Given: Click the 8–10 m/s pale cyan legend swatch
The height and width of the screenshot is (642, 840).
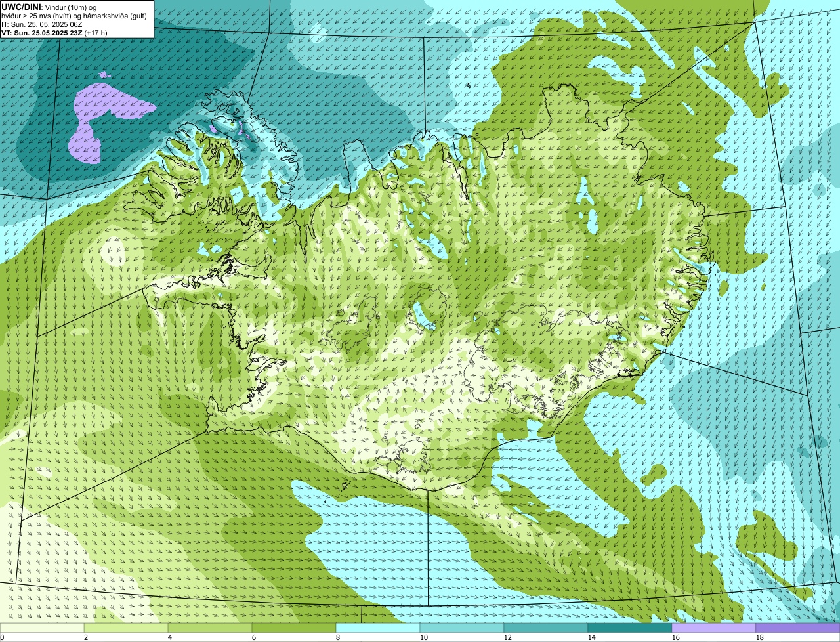Looking at the screenshot, I should click(x=378, y=628).
